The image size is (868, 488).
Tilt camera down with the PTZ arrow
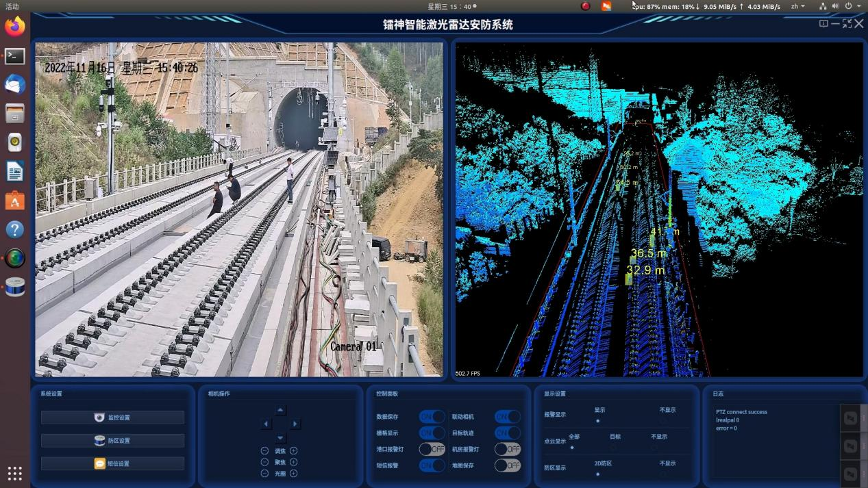[x=280, y=438]
